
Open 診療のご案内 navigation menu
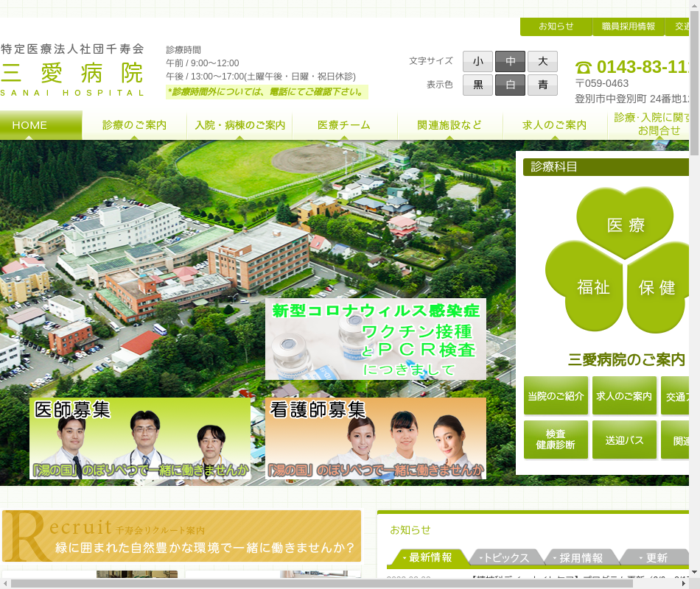tap(134, 125)
